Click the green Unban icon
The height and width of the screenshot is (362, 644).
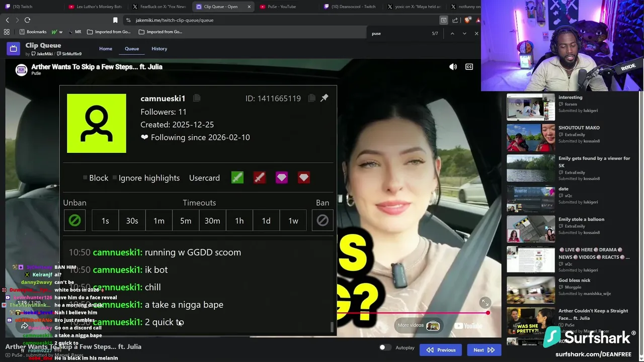(x=74, y=221)
